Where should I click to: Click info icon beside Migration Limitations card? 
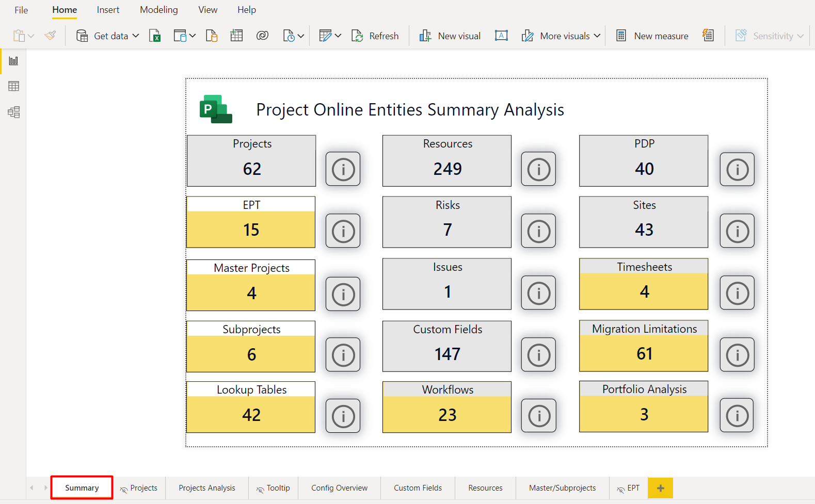tap(738, 355)
